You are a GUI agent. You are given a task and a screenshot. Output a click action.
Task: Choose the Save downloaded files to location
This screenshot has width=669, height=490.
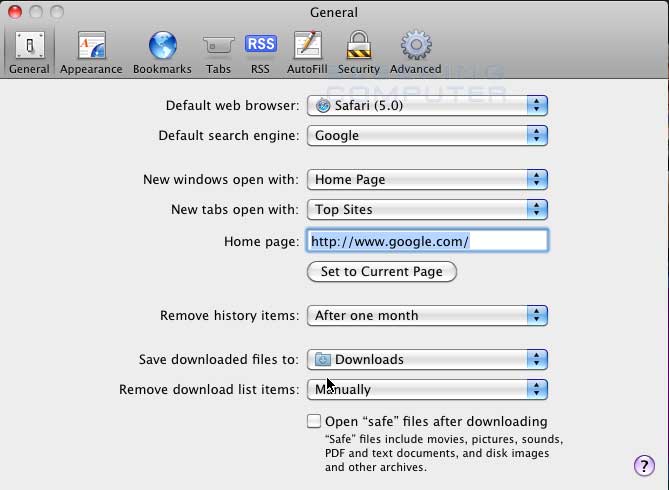(x=427, y=359)
